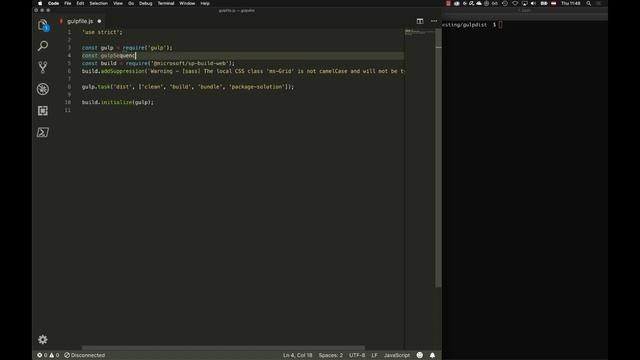This screenshot has height=360, width=640.
Task: Open Spotlight search in menu bar
Action: (589, 3)
